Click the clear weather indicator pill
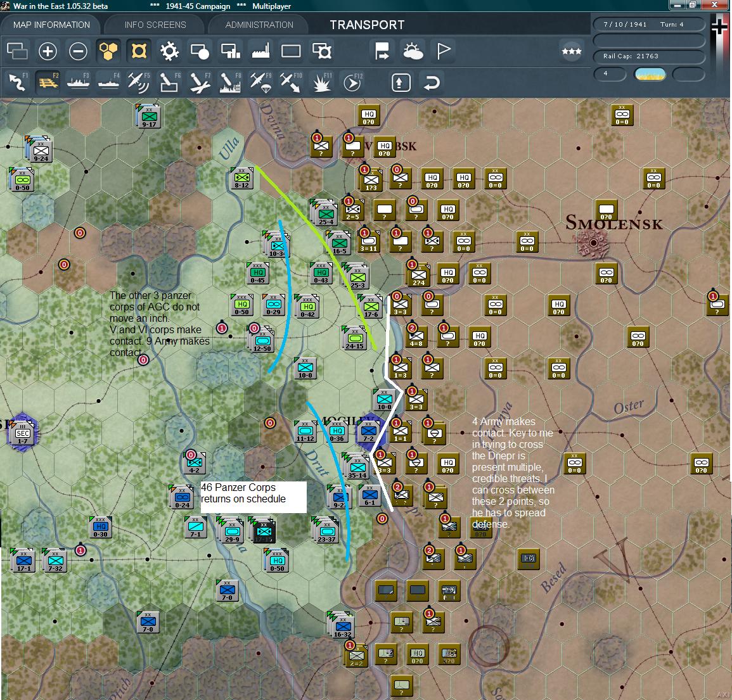The width and height of the screenshot is (732, 700). [650, 74]
